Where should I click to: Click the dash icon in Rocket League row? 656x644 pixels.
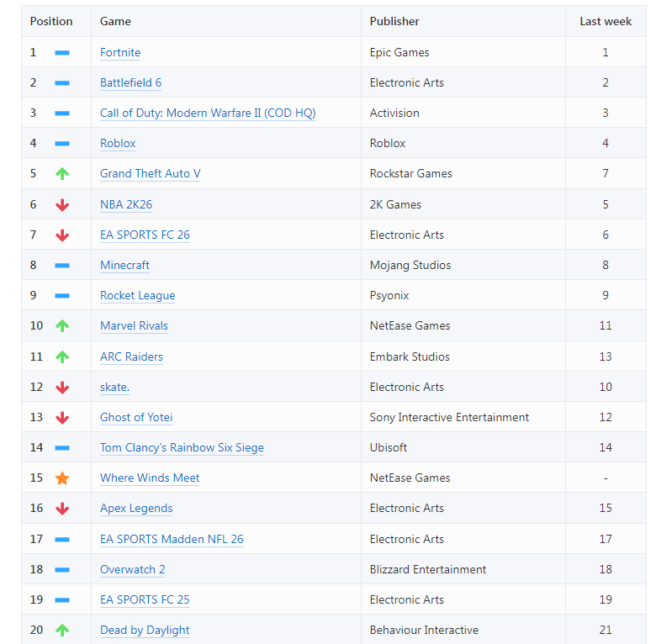[x=62, y=296]
